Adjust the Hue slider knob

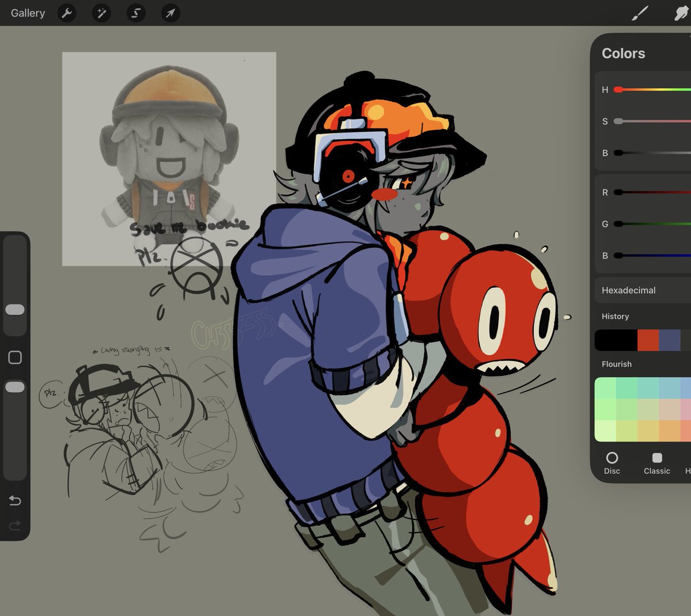click(618, 89)
